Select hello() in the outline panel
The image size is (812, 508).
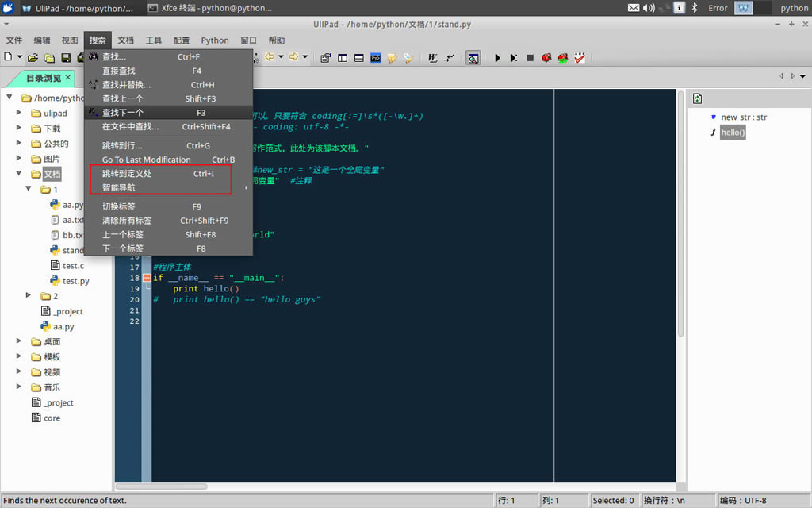733,133
